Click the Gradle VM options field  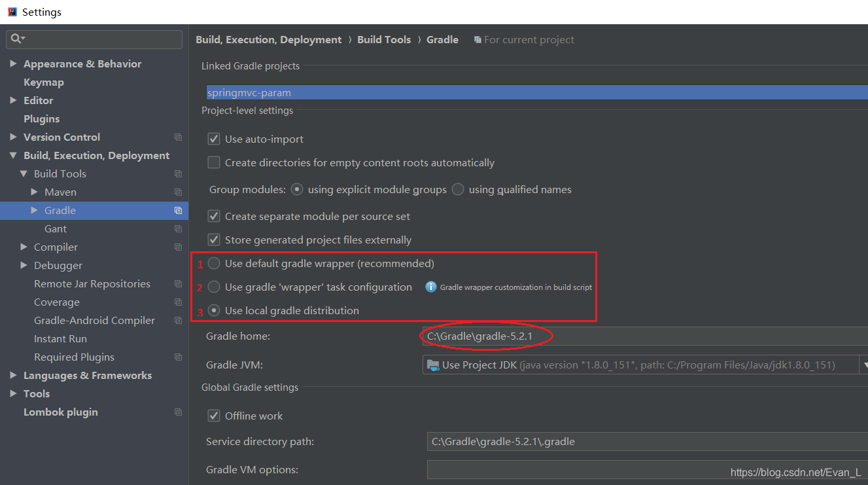[647, 469]
